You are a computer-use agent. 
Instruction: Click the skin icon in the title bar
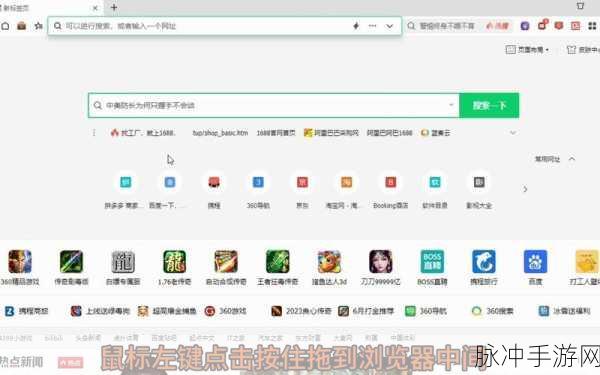coord(580,6)
